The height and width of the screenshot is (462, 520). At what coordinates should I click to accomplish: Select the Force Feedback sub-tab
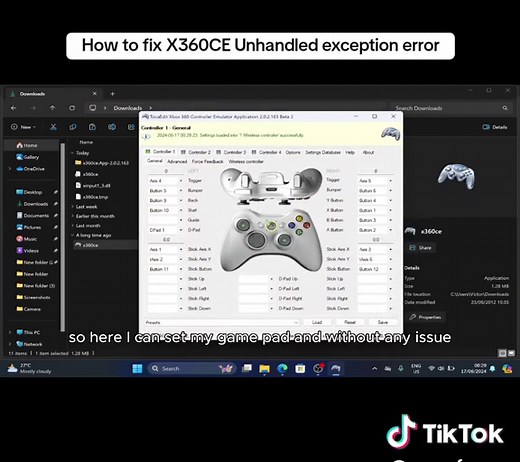coord(207,162)
